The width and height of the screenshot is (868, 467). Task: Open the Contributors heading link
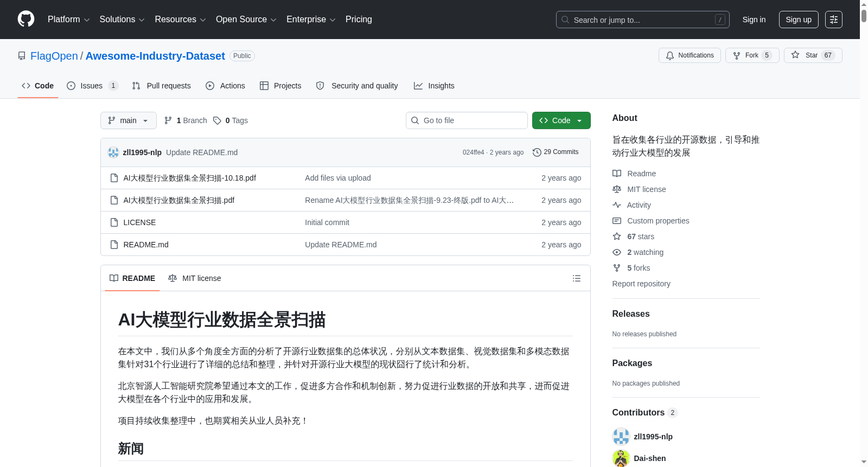644,412
